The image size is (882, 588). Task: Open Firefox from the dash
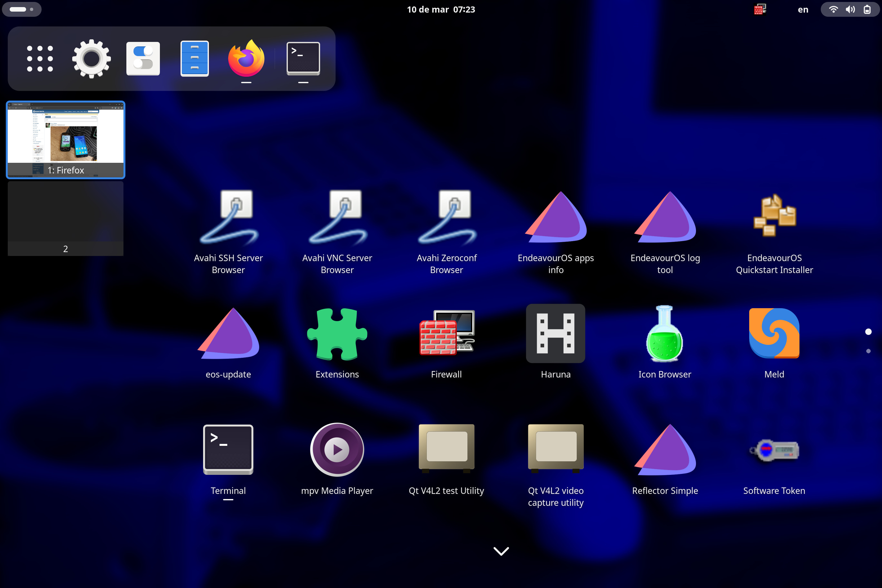[246, 59]
